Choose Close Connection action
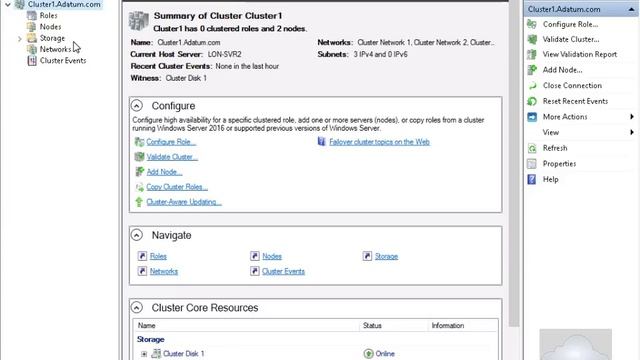Image resolution: width=640 pixels, height=360 pixels. [x=572, y=85]
